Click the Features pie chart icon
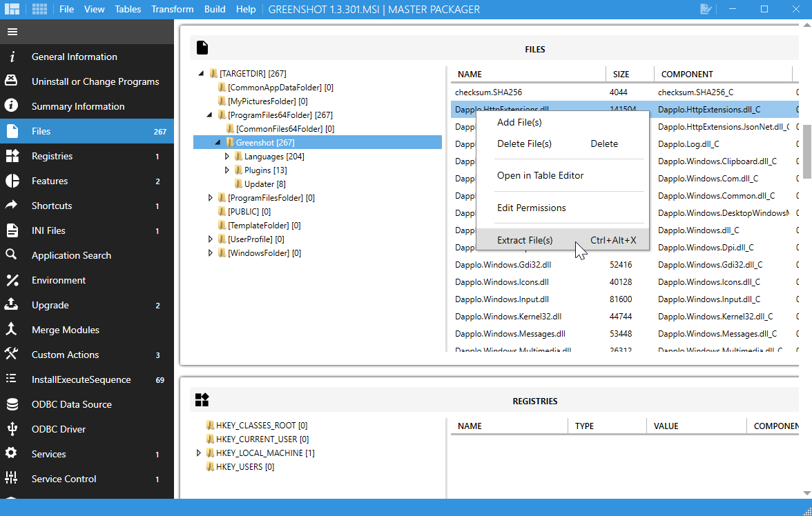Viewport: 812px width, 516px height. point(11,181)
